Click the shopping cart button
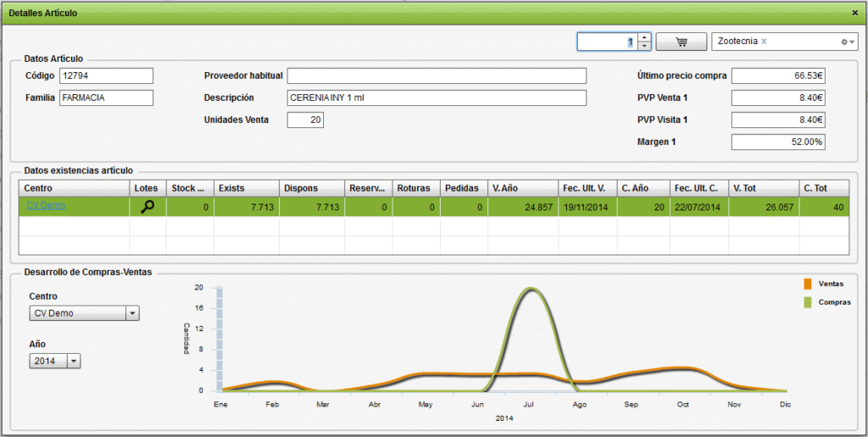The height and width of the screenshot is (437, 868). [681, 42]
